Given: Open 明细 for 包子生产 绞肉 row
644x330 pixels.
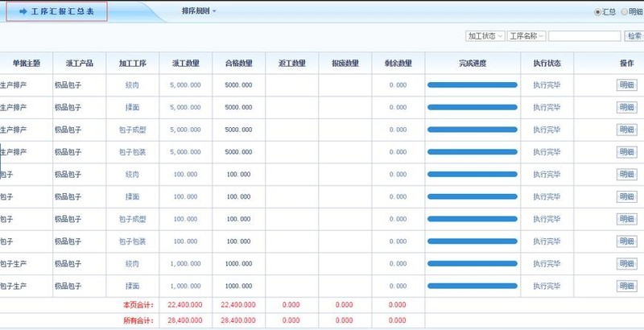Looking at the screenshot, I should (627, 263).
